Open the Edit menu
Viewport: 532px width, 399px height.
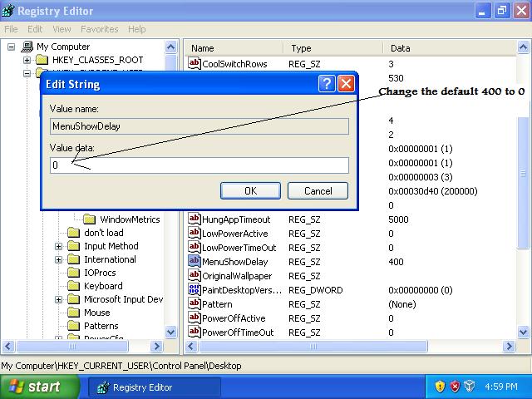35,29
